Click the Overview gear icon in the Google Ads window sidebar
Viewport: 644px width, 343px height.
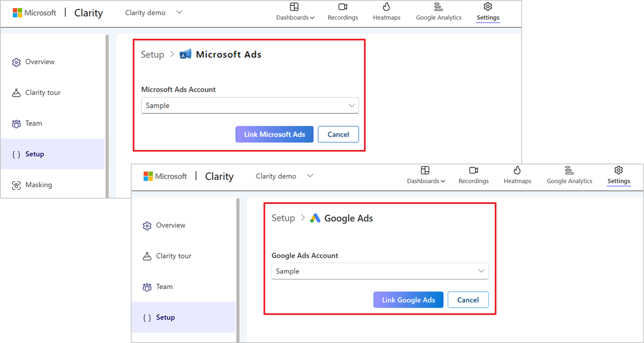(x=147, y=226)
